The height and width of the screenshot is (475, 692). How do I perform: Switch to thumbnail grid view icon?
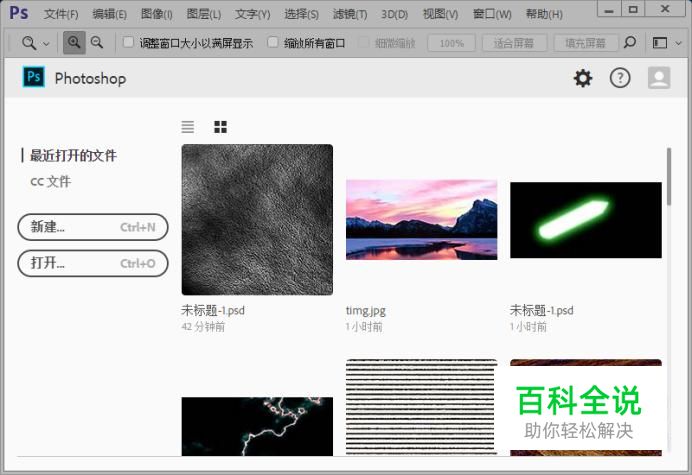[220, 127]
